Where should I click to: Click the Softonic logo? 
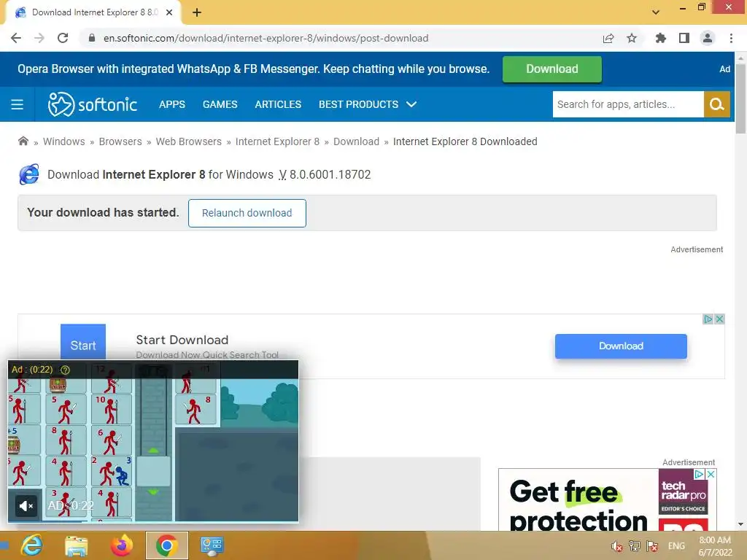[x=93, y=104]
